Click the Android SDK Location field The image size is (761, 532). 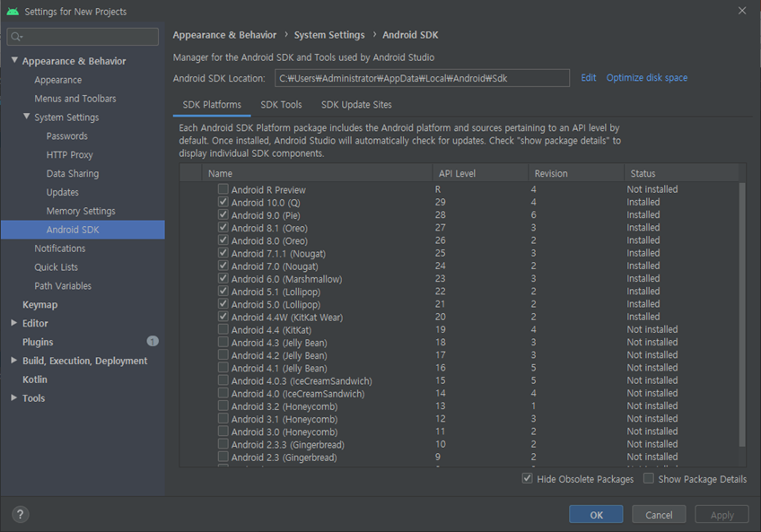423,78
